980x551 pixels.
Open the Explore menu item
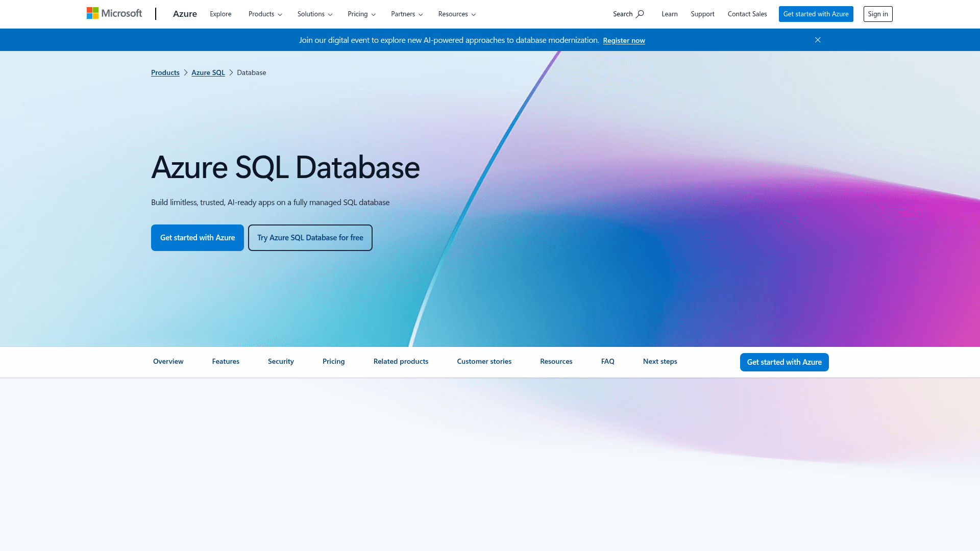[220, 14]
